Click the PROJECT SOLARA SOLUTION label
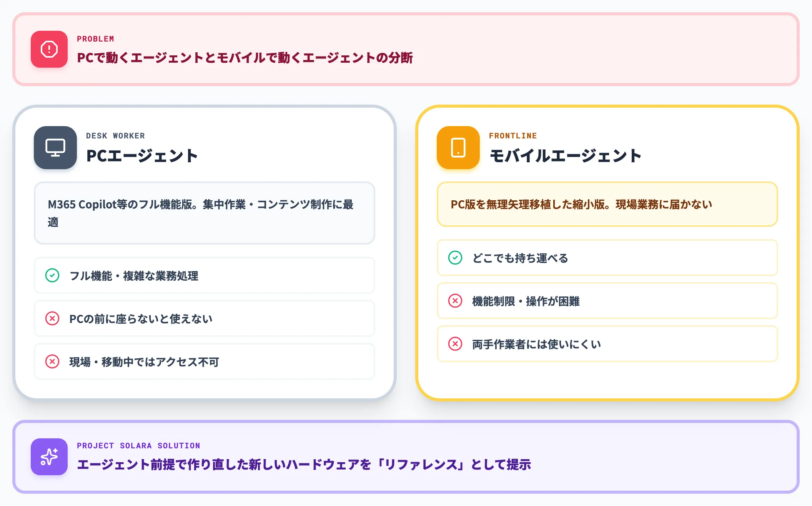The height and width of the screenshot is (506, 812). 138,446
